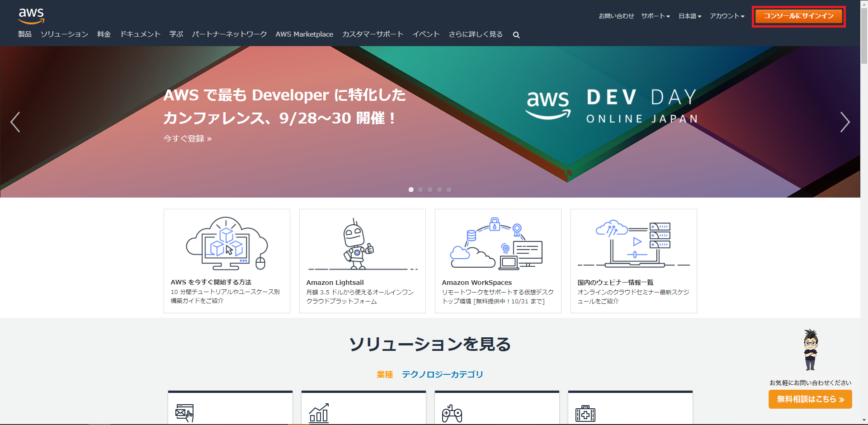The width and height of the screenshot is (868, 425).
Task: Open the search magnifier icon
Action: click(x=516, y=35)
